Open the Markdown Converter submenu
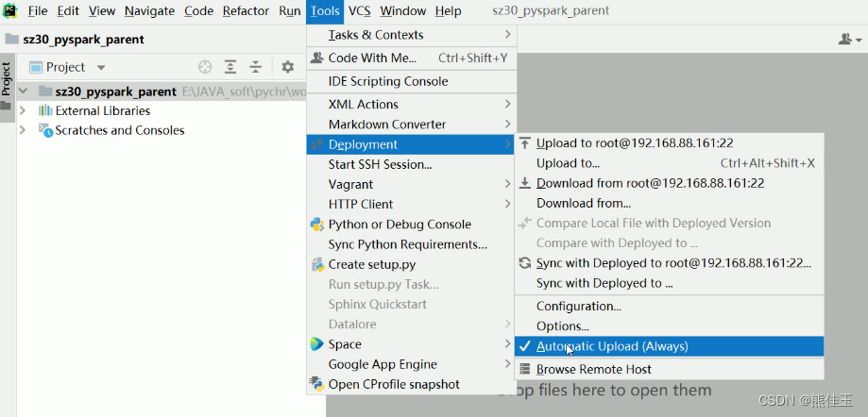Screen dimensions: 868x417 pyautogui.click(x=412, y=125)
